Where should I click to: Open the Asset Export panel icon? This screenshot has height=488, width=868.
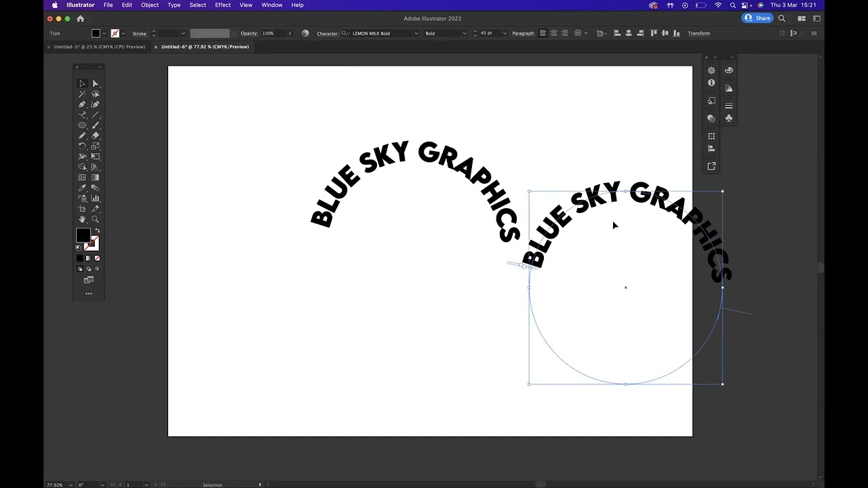(711, 166)
